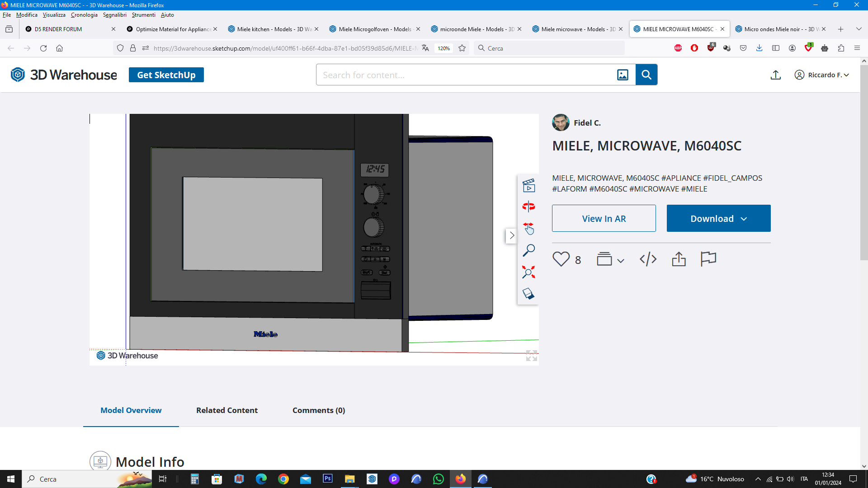Open WhatsApp from the taskbar

[x=439, y=479]
